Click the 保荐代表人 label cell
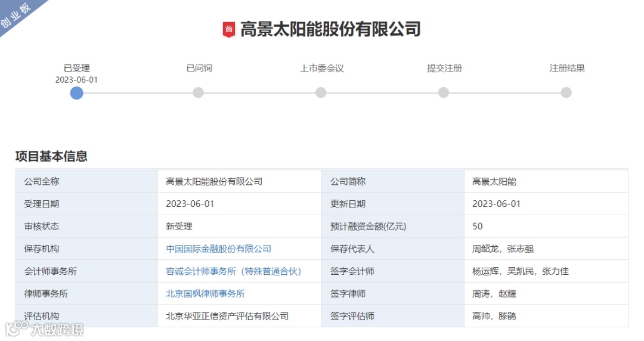The image size is (644, 341). (x=392, y=249)
